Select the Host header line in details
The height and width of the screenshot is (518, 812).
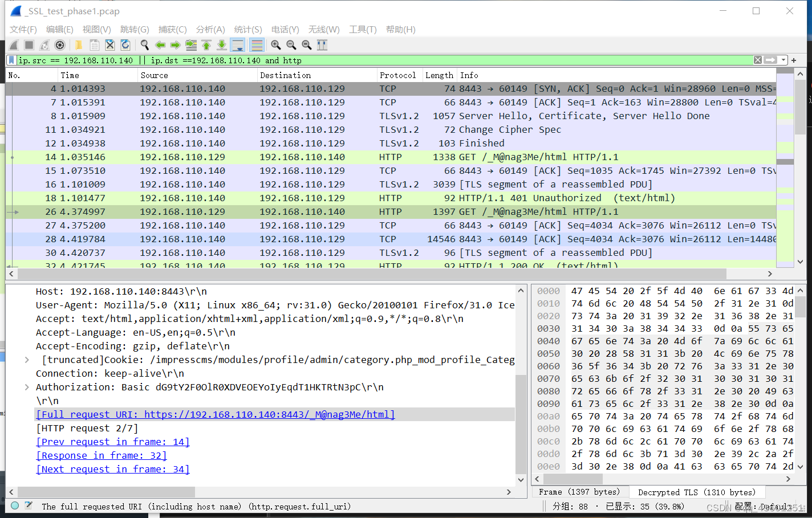(121, 291)
